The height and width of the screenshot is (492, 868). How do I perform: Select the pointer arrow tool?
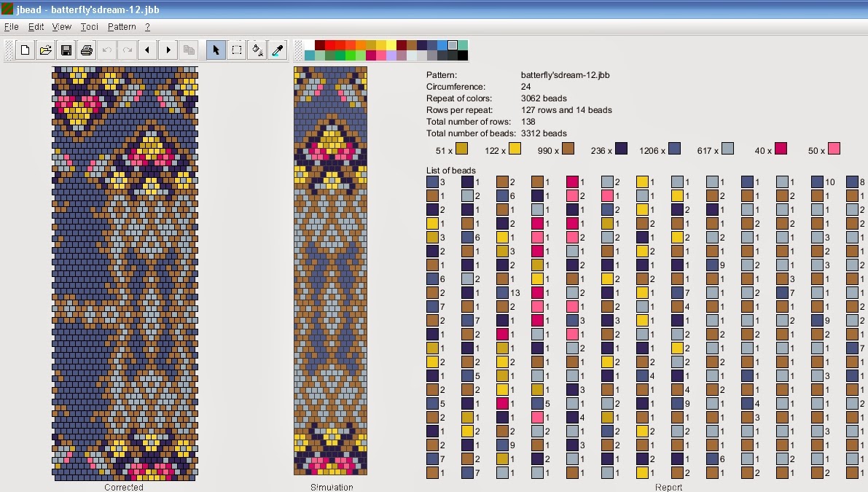pos(216,50)
